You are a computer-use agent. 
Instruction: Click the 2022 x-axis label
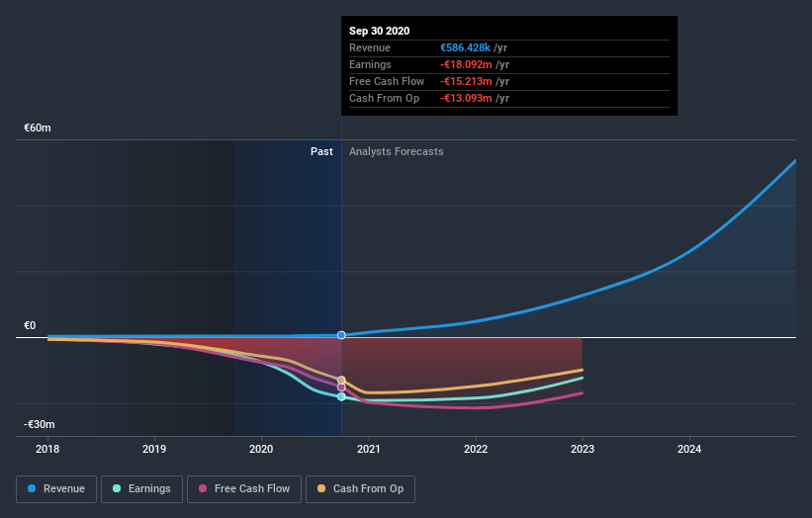[x=476, y=449]
